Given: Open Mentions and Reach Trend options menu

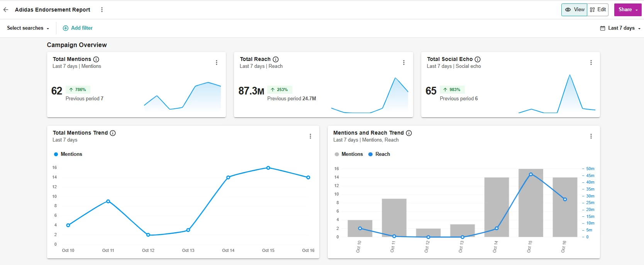Looking at the screenshot, I should [591, 136].
